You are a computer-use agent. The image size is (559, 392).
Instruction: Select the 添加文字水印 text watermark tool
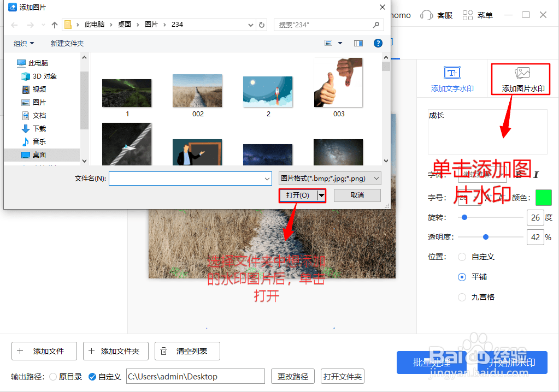452,79
